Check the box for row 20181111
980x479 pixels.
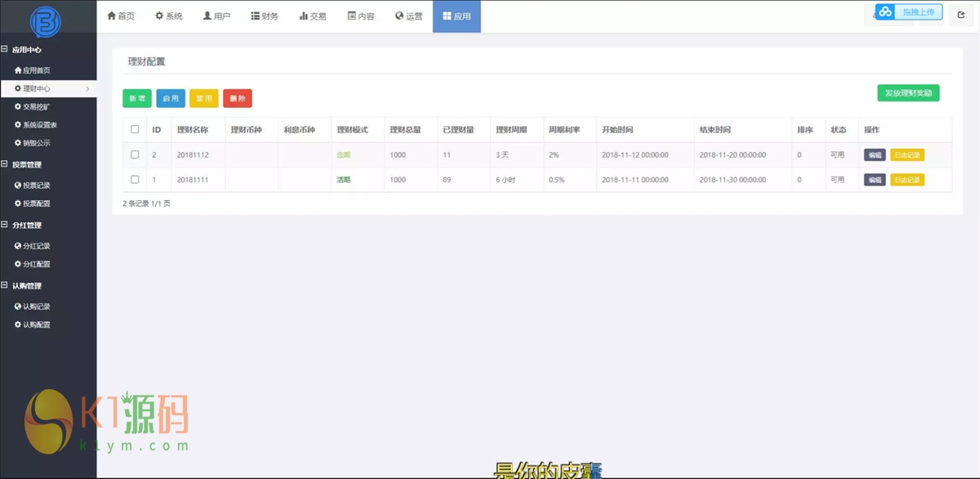click(x=135, y=179)
